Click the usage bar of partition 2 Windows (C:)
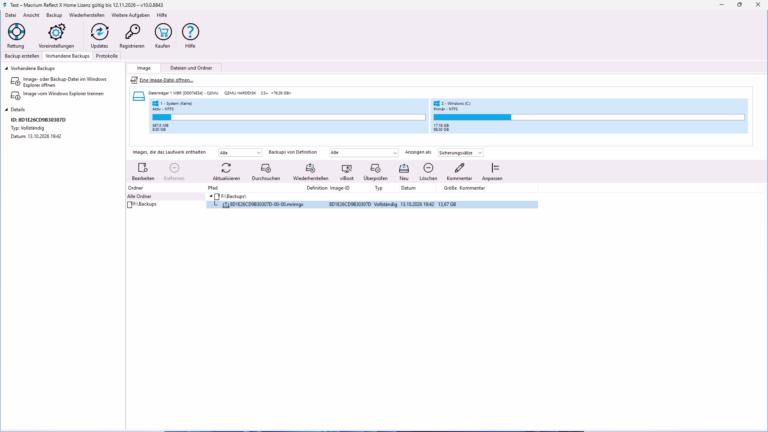This screenshot has width=768, height=432. coord(589,118)
